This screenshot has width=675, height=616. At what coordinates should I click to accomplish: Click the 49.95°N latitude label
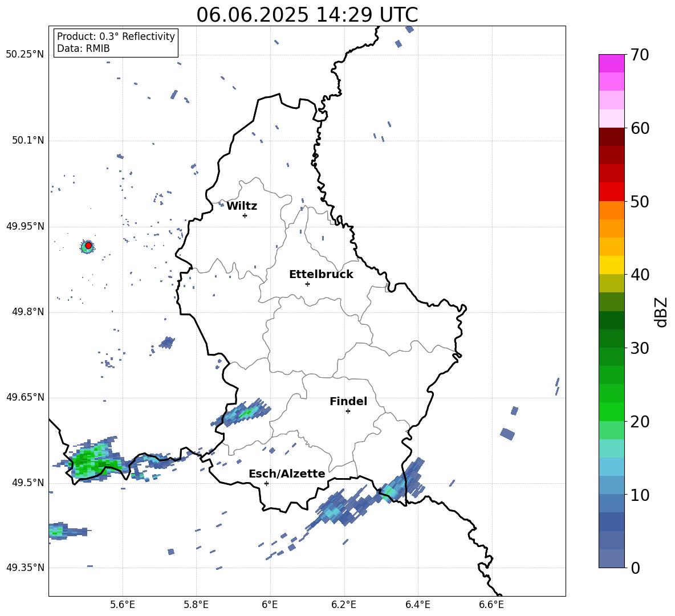pos(25,226)
